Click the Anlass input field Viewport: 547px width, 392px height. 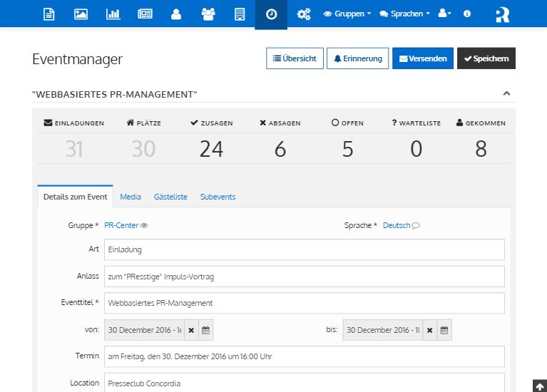coord(305,277)
